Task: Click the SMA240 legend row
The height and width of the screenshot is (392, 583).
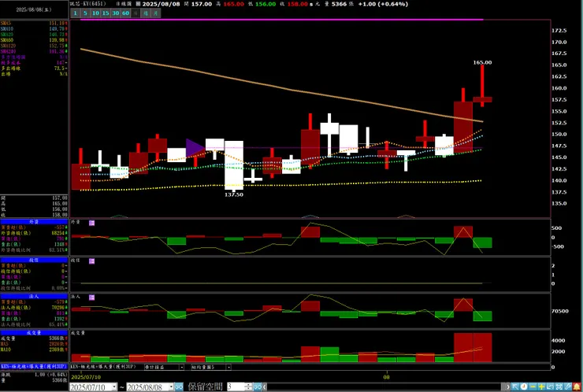Action: [x=34, y=51]
